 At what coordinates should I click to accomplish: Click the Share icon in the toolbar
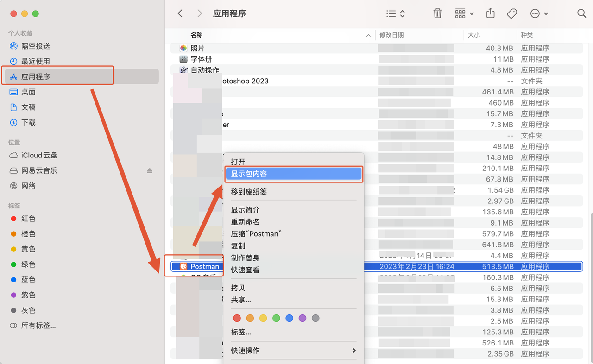coord(490,13)
